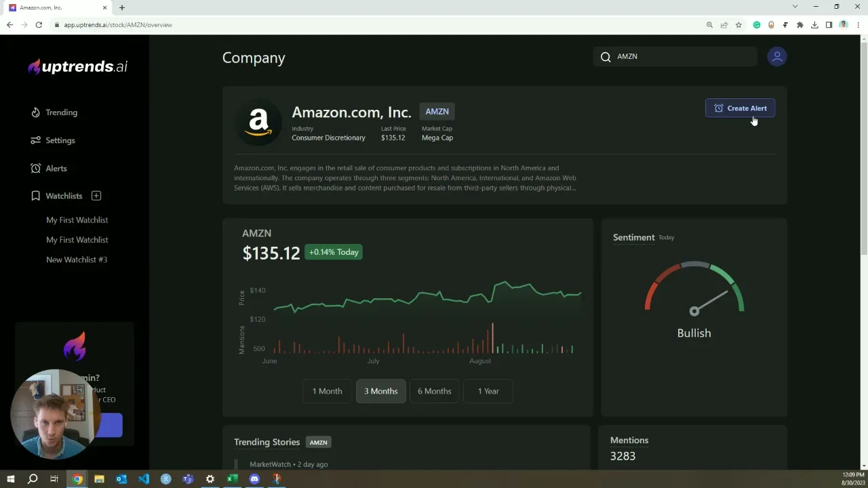Viewport: 868px width, 488px height.
Task: Click the company description paragraph
Action: (x=406, y=178)
